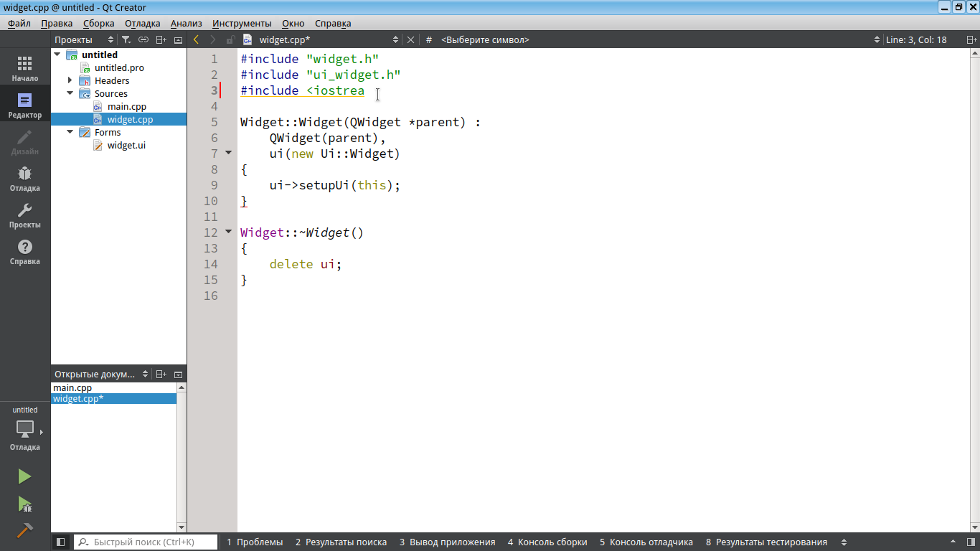980x551 pixels.
Task: Open the Проекты wrench mode
Action: [x=25, y=215]
